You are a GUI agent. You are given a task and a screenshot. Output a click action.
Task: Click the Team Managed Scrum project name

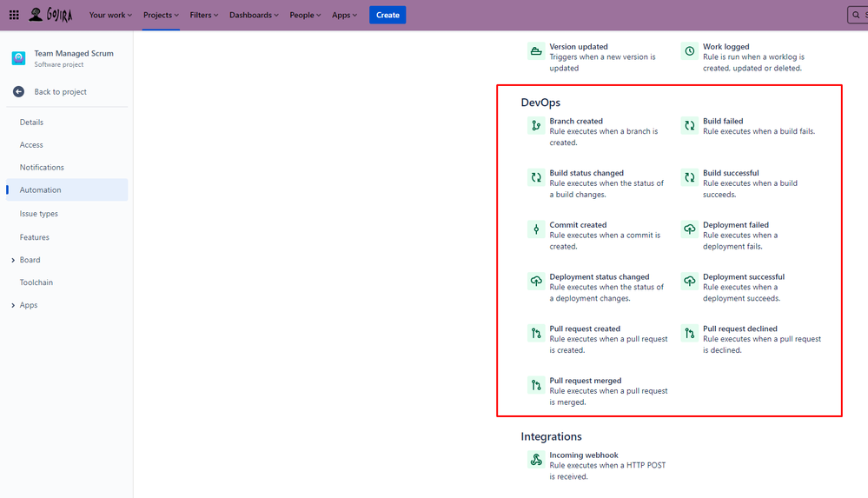point(74,53)
